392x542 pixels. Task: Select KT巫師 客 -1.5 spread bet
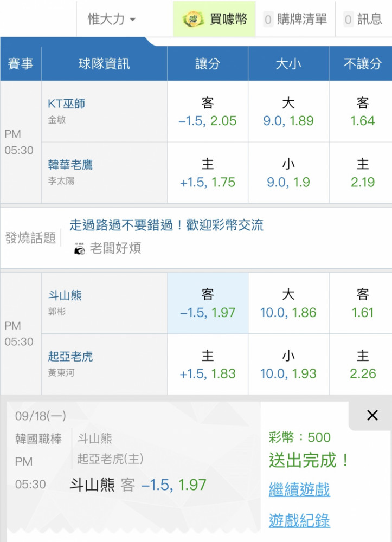pyautogui.click(x=208, y=112)
